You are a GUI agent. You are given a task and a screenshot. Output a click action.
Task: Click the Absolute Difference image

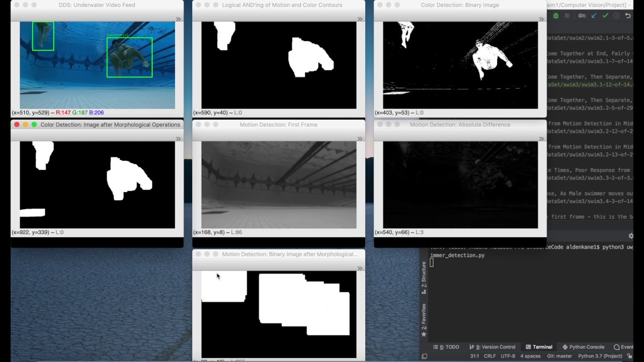460,185
